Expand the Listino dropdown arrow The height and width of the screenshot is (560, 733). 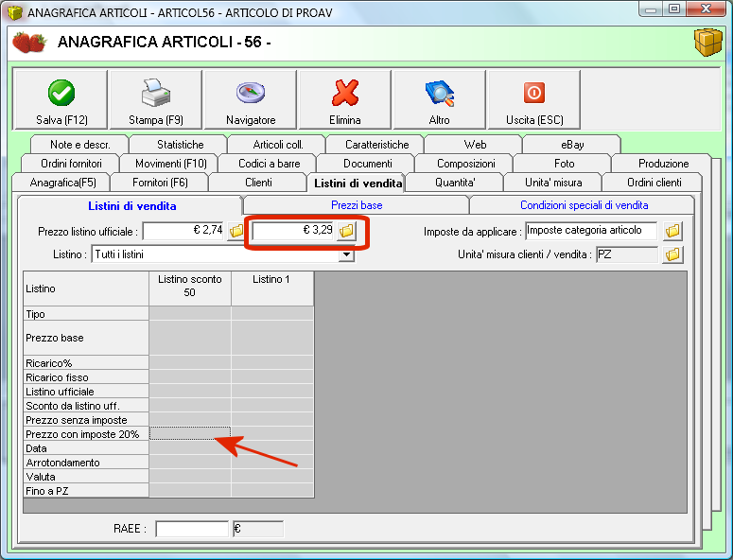(346, 254)
